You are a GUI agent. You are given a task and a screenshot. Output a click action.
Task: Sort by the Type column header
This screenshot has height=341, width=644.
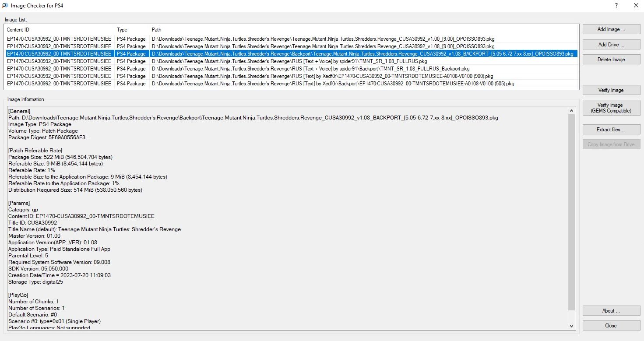tap(132, 30)
